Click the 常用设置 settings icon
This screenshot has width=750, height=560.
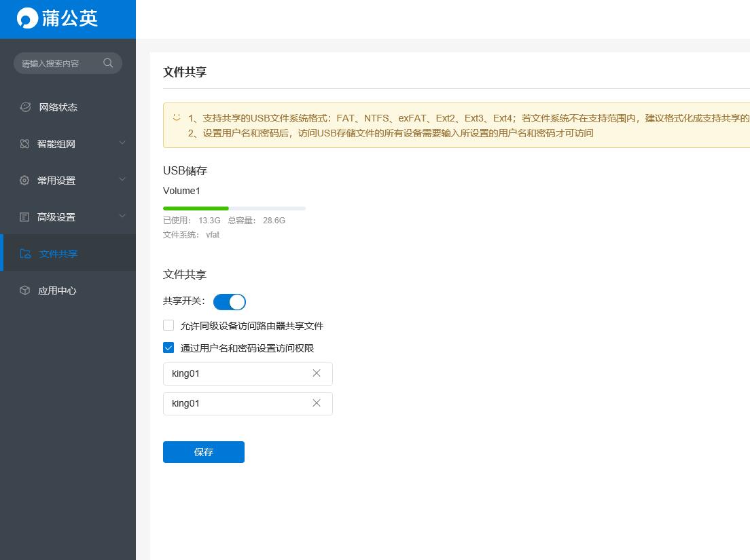point(25,180)
